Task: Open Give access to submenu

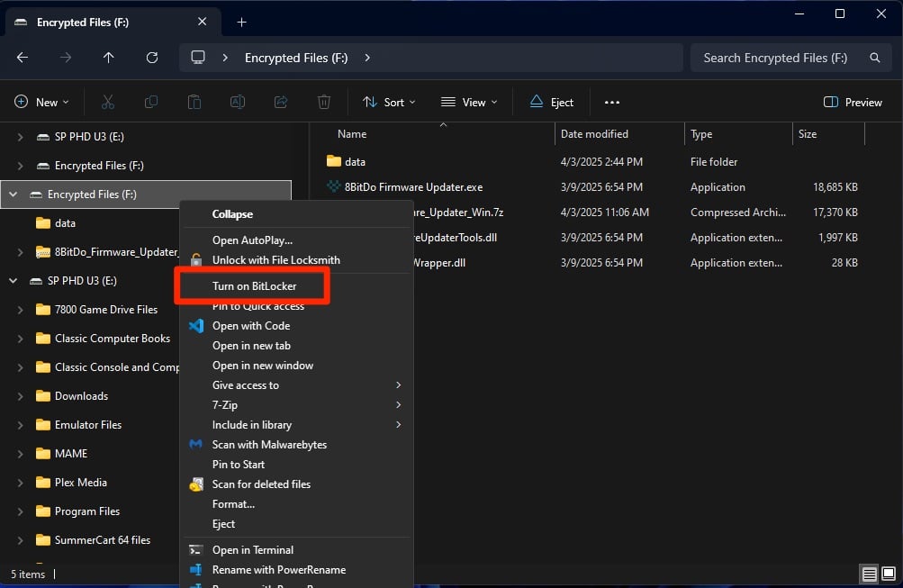Action: 297,385
